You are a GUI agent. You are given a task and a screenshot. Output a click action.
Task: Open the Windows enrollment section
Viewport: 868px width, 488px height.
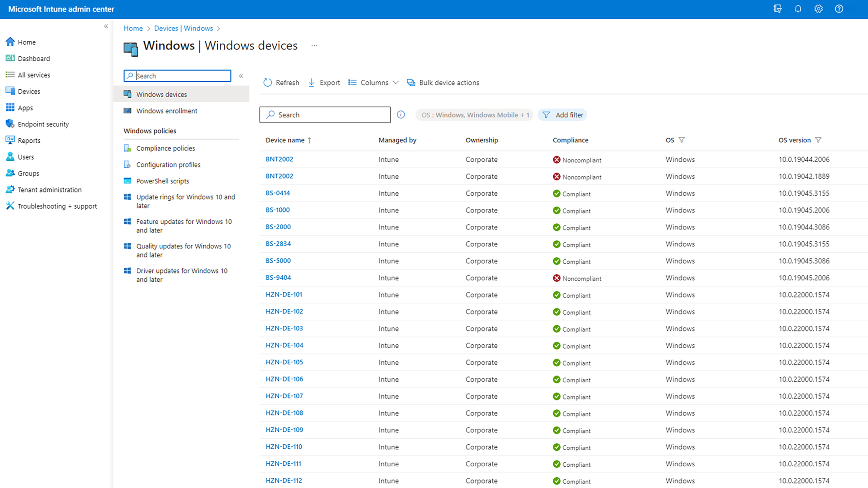pyautogui.click(x=166, y=111)
